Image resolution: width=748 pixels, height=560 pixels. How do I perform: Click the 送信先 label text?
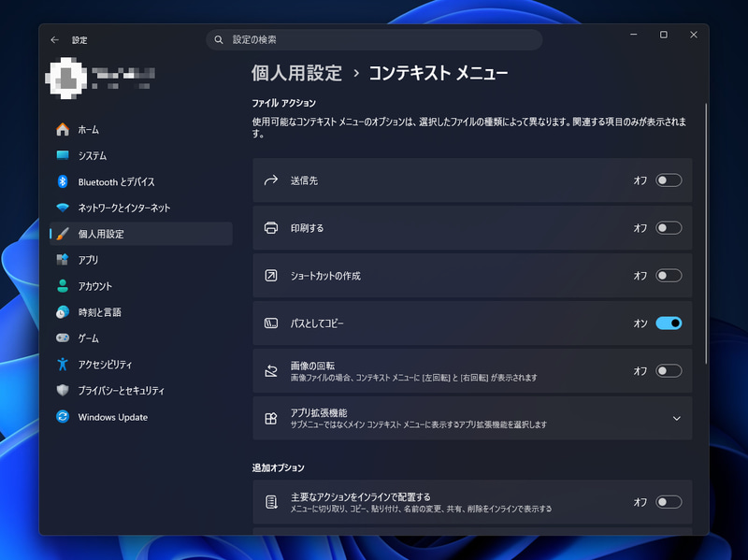(x=305, y=180)
